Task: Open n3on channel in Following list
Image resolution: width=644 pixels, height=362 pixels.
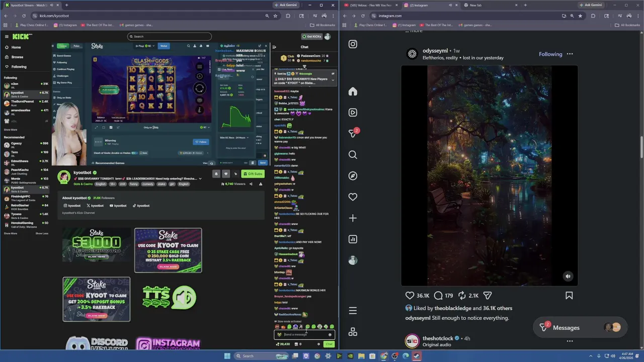Action: (26, 85)
